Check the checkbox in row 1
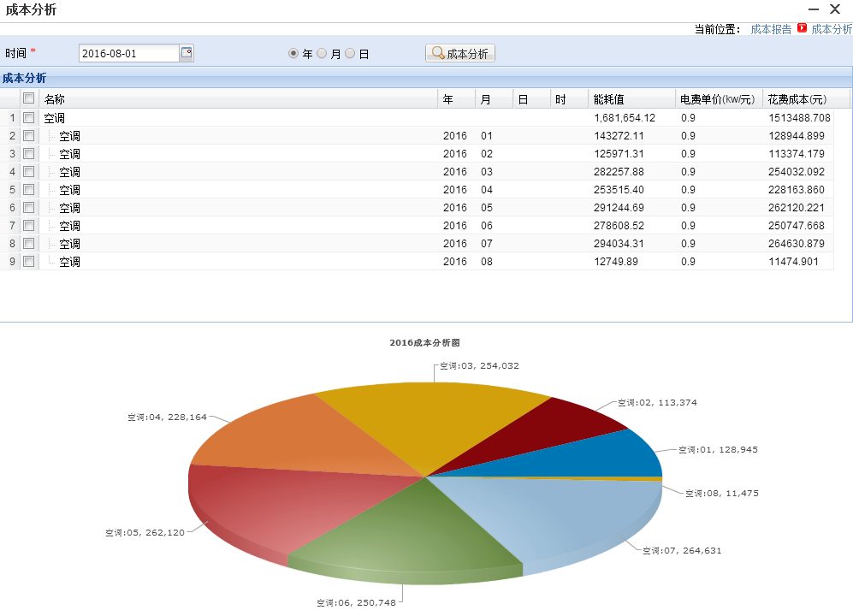This screenshot has height=616, width=853. 29,117
